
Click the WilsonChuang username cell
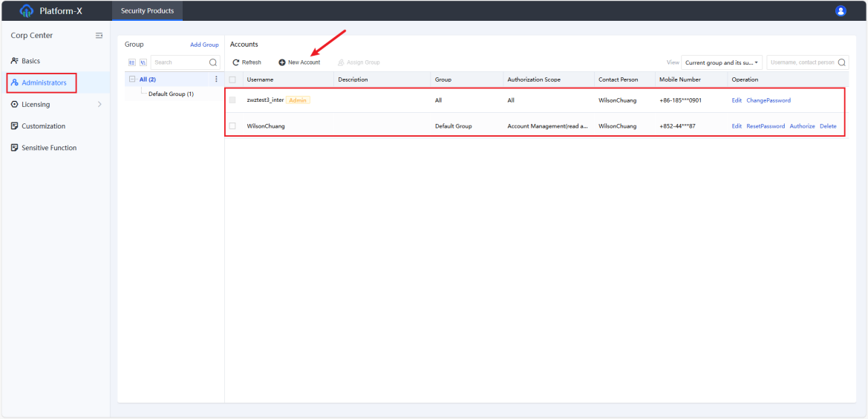[x=266, y=126]
